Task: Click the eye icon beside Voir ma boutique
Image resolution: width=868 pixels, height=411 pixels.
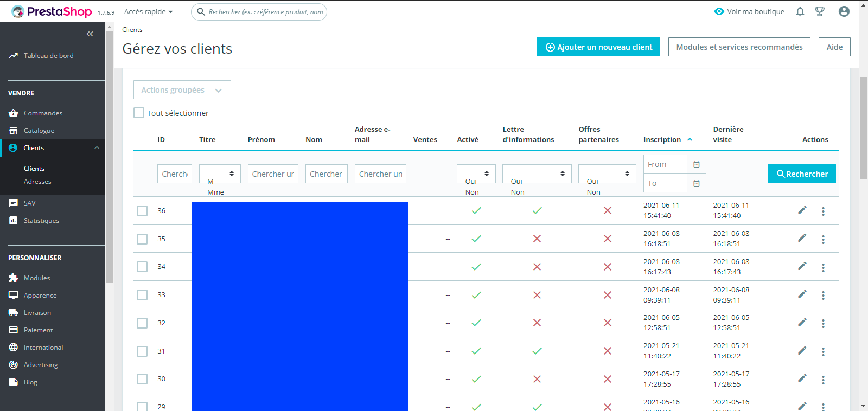Action: pos(719,11)
